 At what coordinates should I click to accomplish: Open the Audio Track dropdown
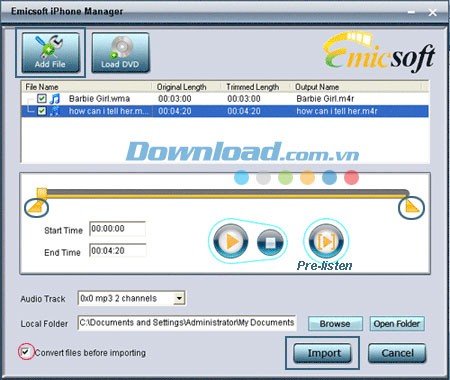pos(179,298)
